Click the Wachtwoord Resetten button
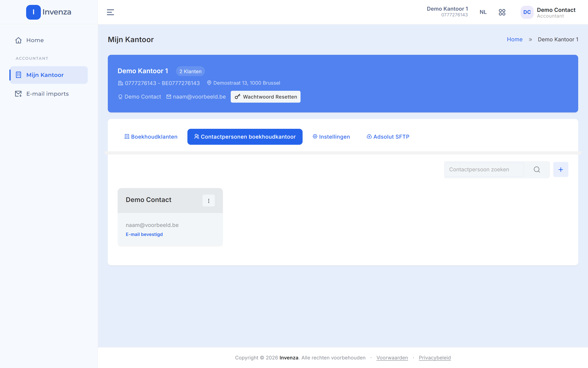The image size is (588, 368). tap(265, 97)
